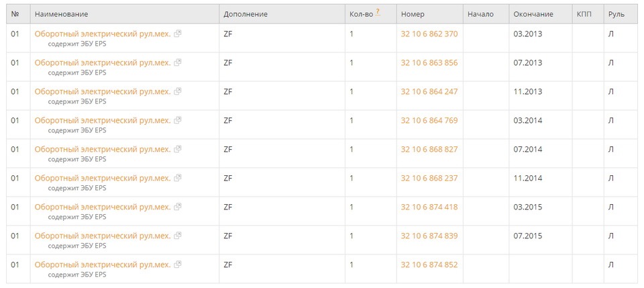This screenshot has width=644, height=288.
Task: Open external-link icon for part ending 03.2013
Action: (177, 34)
